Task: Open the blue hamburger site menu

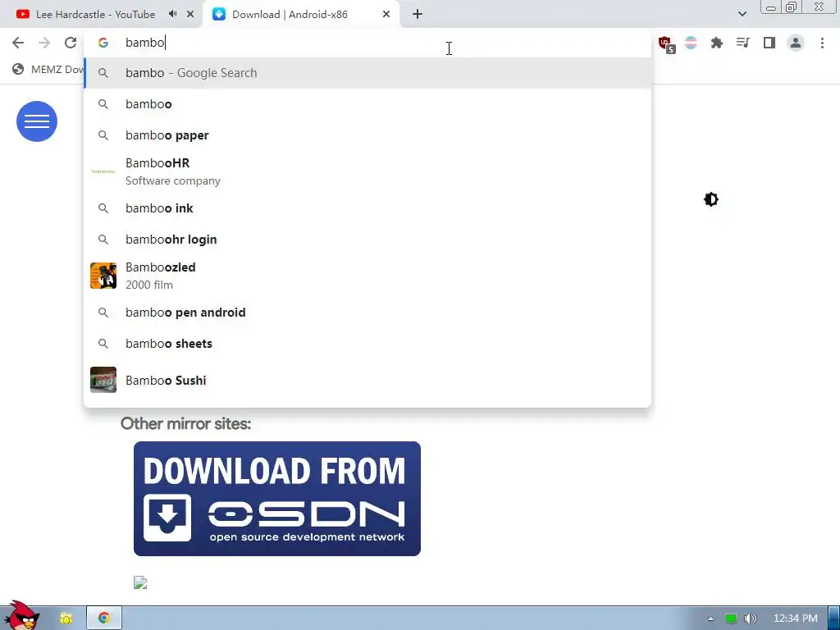Action: pos(37,121)
